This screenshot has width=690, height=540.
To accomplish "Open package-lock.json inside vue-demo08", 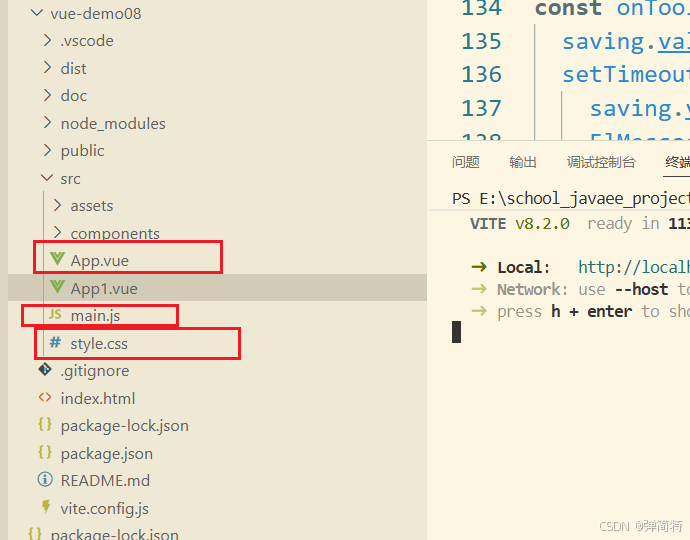I will click(125, 426).
